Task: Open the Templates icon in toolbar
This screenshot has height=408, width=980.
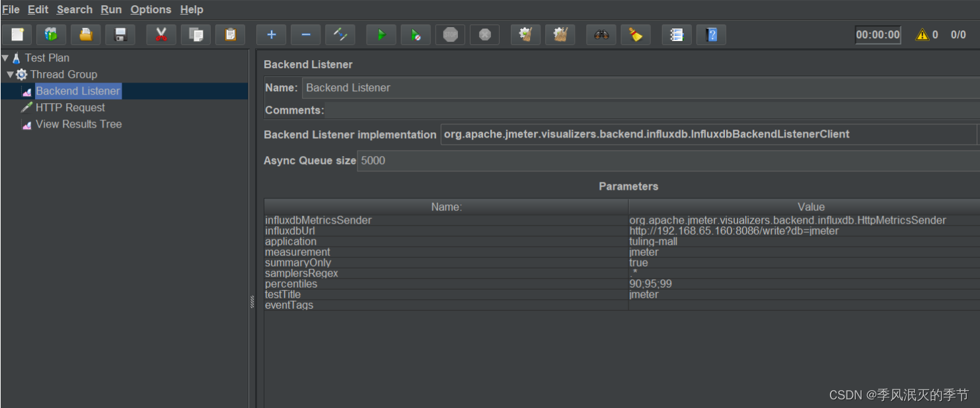Action: pyautogui.click(x=51, y=34)
